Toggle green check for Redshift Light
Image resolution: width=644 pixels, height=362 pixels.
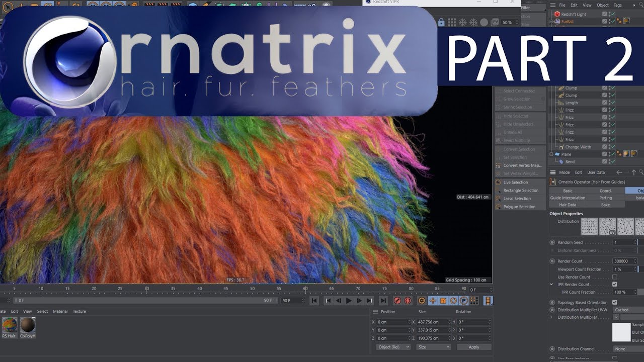613,14
